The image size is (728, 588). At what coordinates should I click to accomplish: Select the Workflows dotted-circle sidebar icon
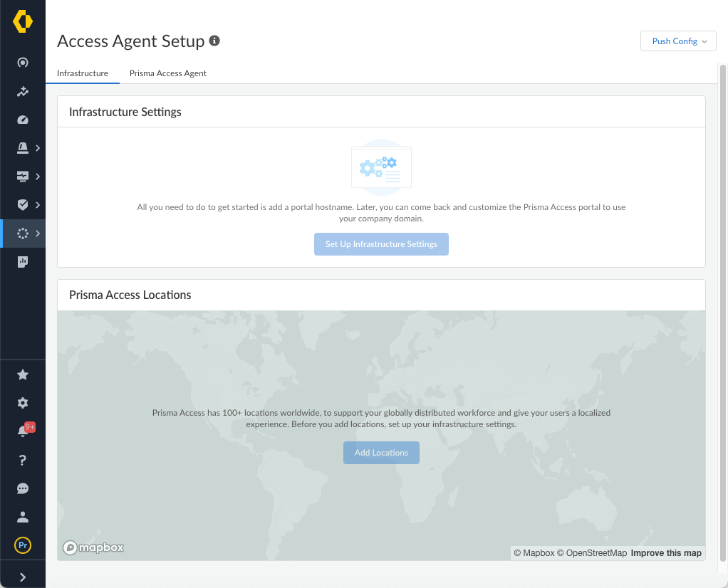(22, 233)
